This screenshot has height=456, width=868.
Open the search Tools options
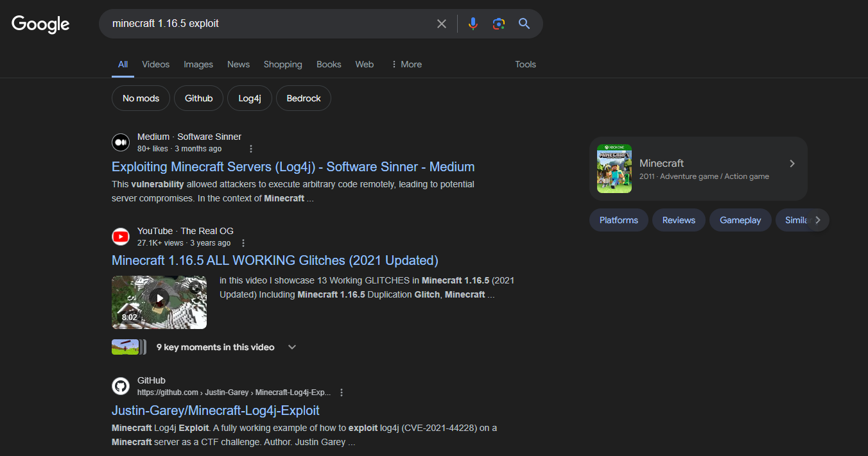click(x=525, y=64)
